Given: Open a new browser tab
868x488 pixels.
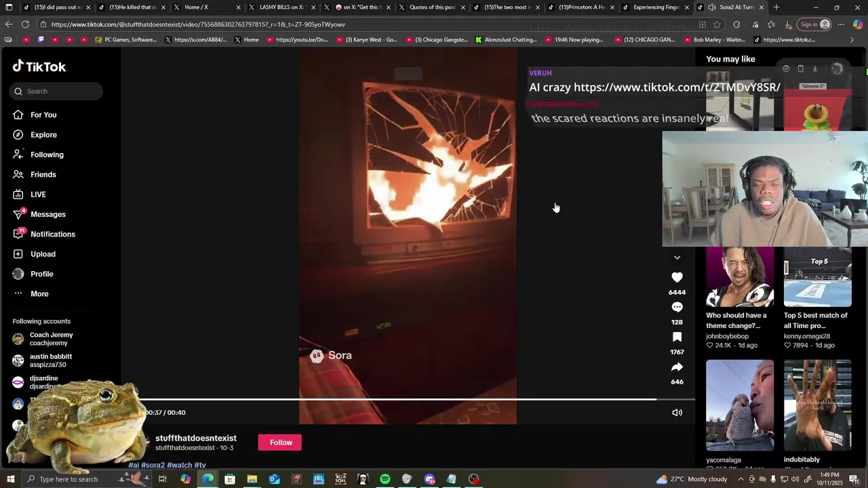Looking at the screenshot, I should click(776, 7).
